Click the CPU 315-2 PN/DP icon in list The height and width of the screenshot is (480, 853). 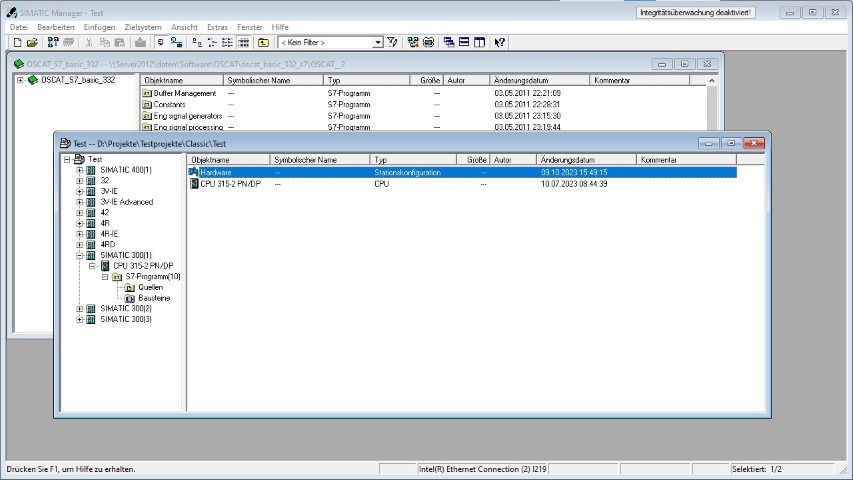click(x=194, y=184)
